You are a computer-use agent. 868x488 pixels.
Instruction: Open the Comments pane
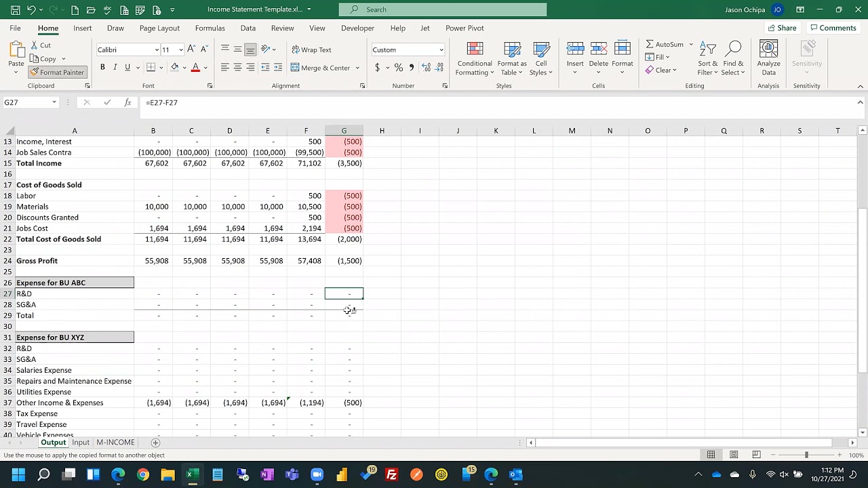pyautogui.click(x=833, y=28)
